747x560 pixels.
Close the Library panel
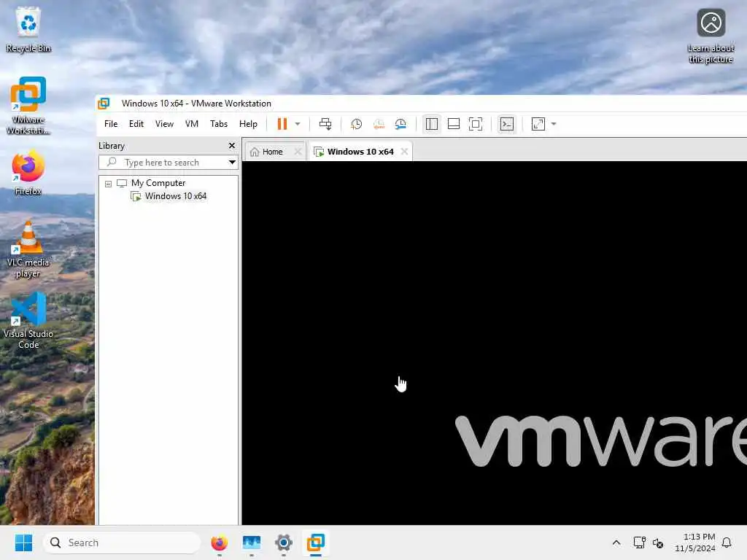click(232, 146)
